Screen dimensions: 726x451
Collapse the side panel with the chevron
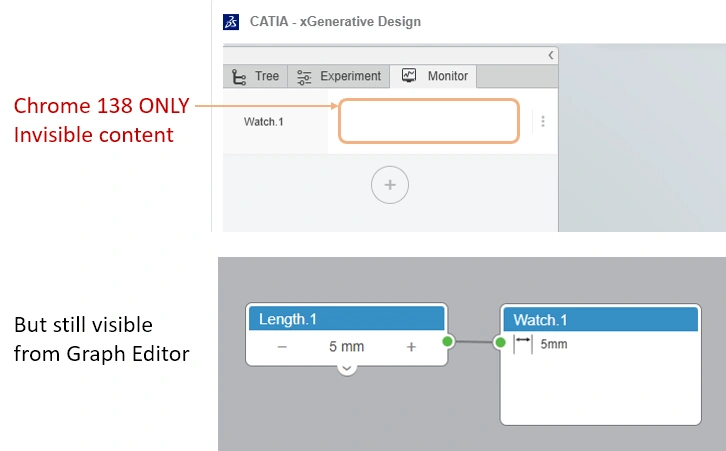[x=551, y=55]
